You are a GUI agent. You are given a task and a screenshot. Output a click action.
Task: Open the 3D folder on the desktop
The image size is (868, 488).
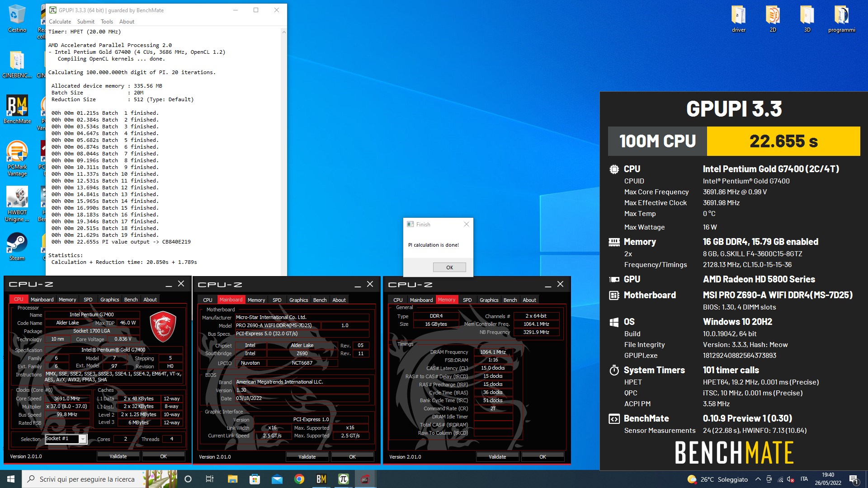(807, 19)
